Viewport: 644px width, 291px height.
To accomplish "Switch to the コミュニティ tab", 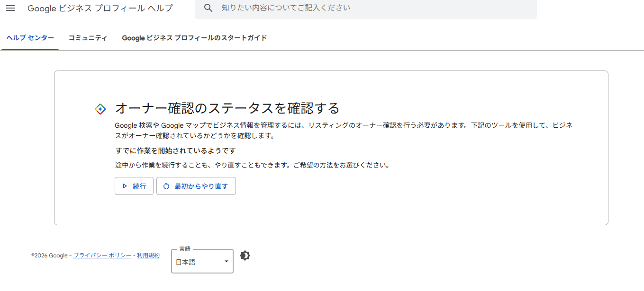I will (88, 38).
